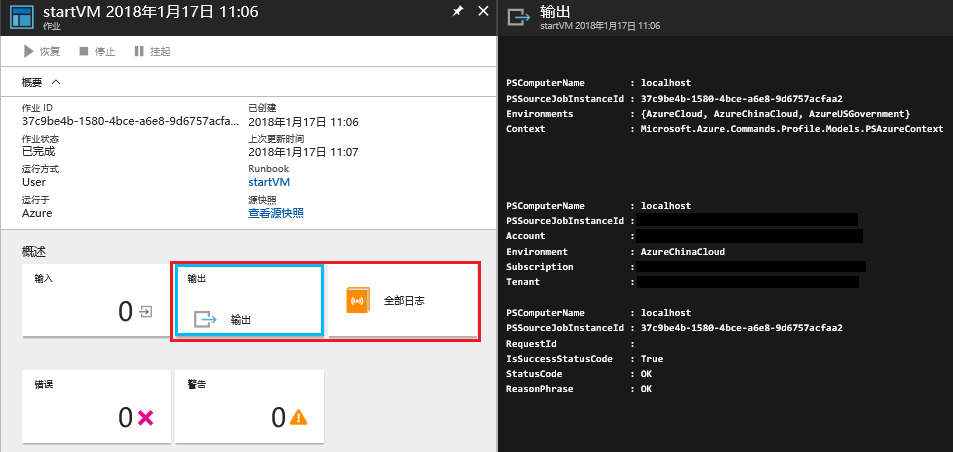Click the job blade icon beside startVM title
953x452 pixels.
[21, 16]
